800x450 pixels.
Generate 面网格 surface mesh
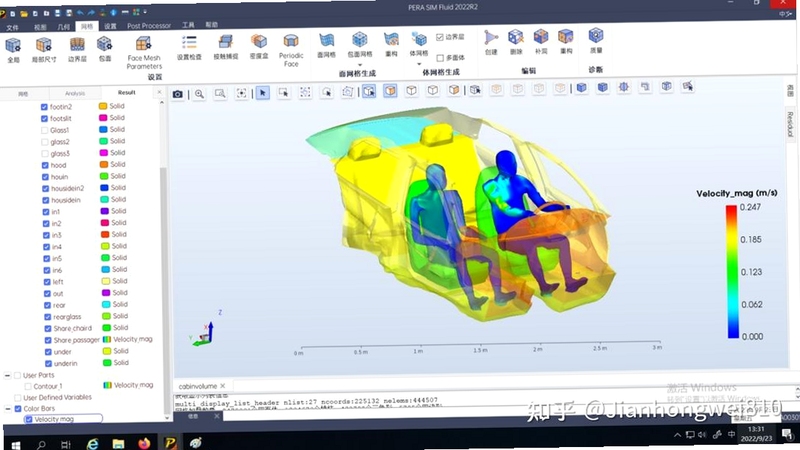pos(327,45)
